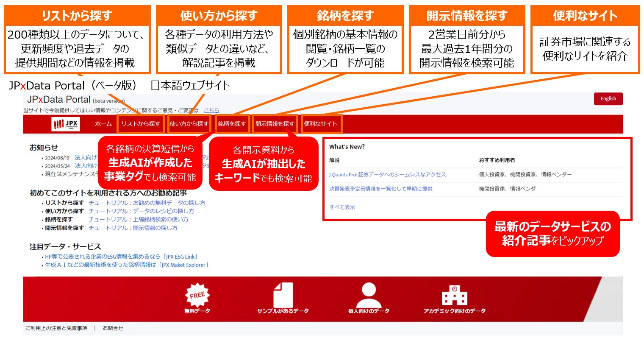The width and height of the screenshot is (644, 338).
Task: Open tutorial 開示情報の探し方
Action: (x=133, y=228)
